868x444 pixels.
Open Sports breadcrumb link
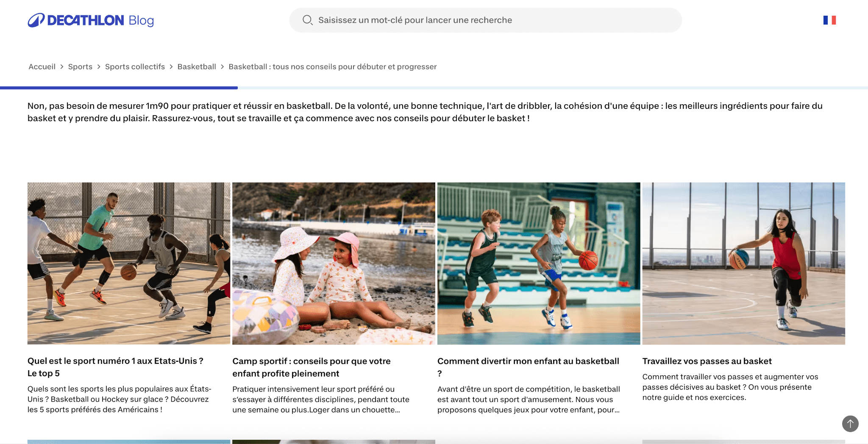(80, 67)
